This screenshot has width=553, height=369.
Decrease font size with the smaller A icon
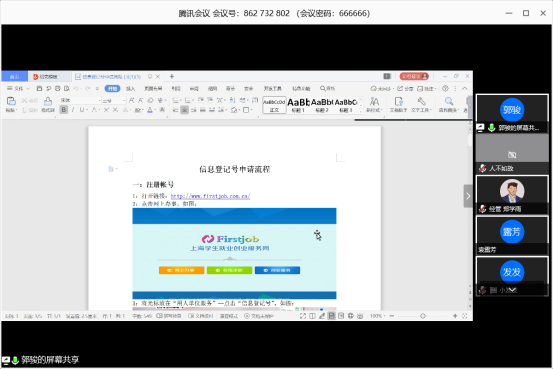141,101
